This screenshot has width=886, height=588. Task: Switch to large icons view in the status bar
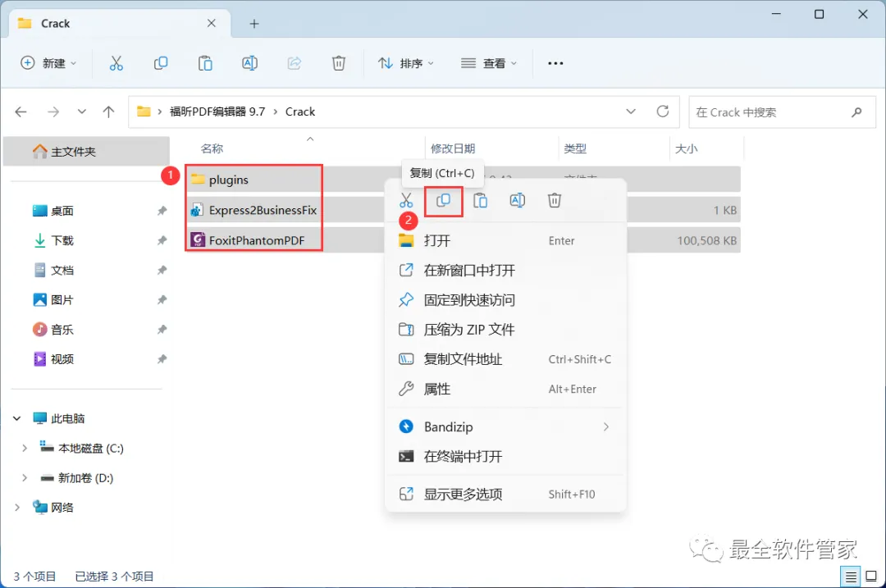[x=871, y=577]
